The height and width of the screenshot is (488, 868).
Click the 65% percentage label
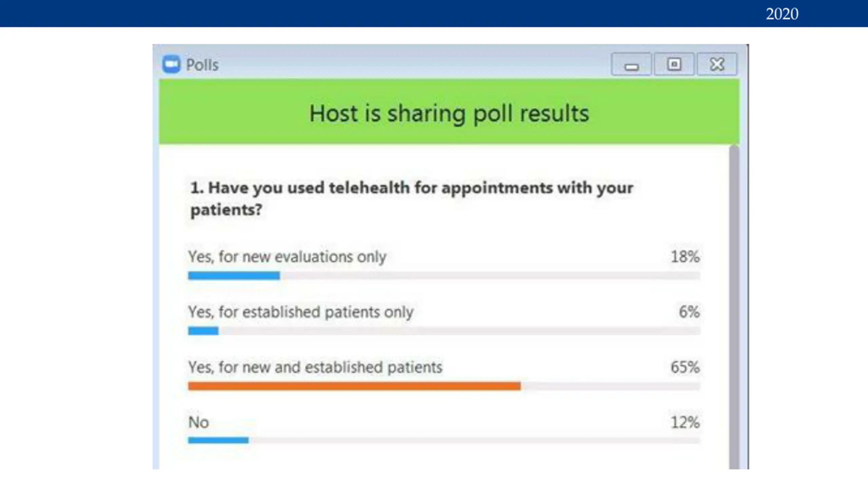(x=685, y=367)
